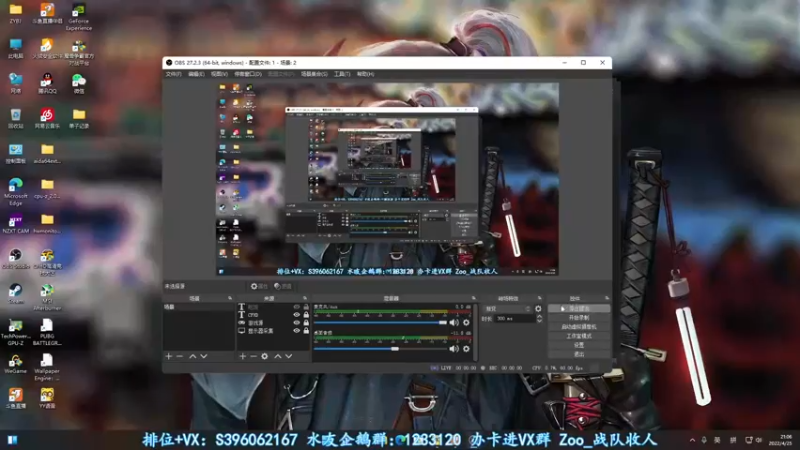Open the 网易云音乐 desktop icon

[47, 118]
